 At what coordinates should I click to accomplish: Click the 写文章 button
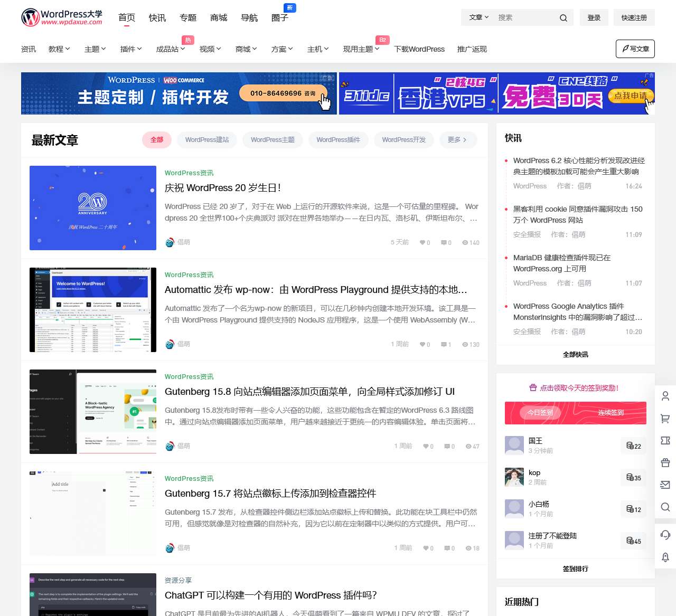click(x=635, y=49)
